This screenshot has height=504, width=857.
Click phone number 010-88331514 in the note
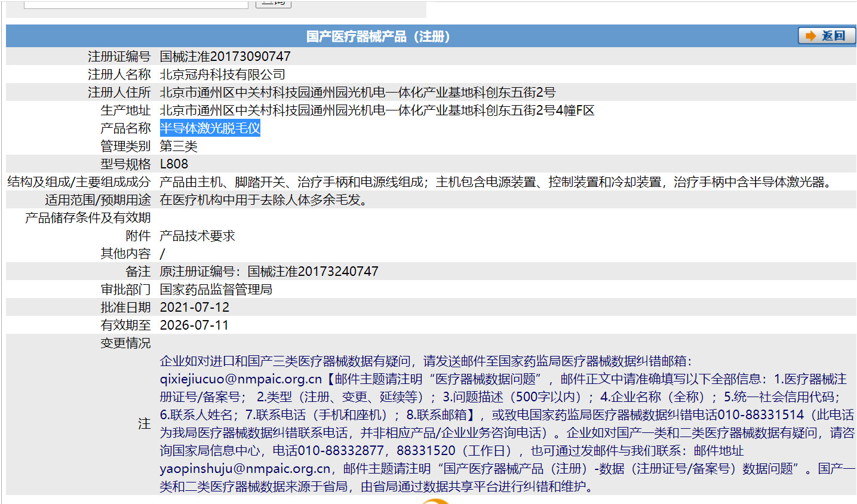tap(760, 414)
